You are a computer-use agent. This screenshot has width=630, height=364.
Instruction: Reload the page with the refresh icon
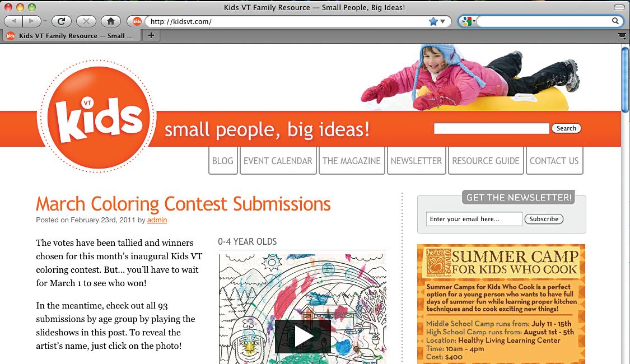click(61, 21)
